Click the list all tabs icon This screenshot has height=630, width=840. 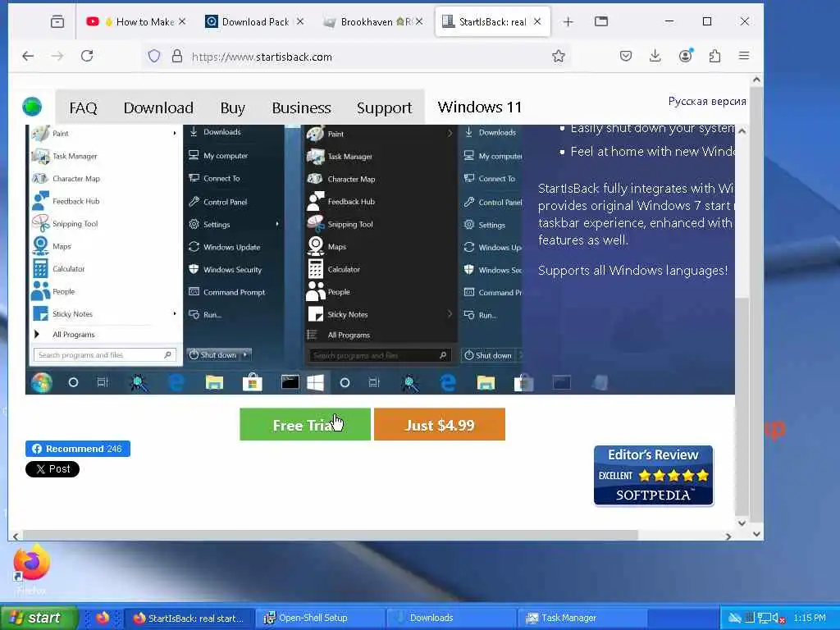(x=601, y=21)
